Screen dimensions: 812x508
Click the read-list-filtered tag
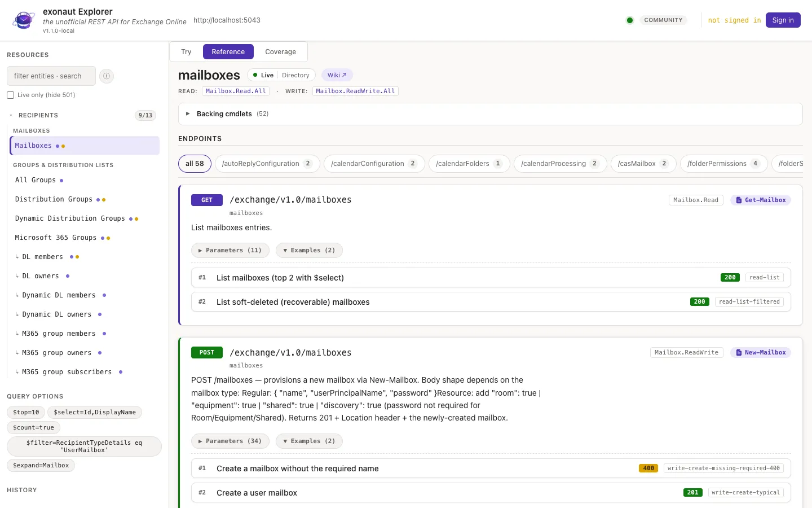click(749, 302)
